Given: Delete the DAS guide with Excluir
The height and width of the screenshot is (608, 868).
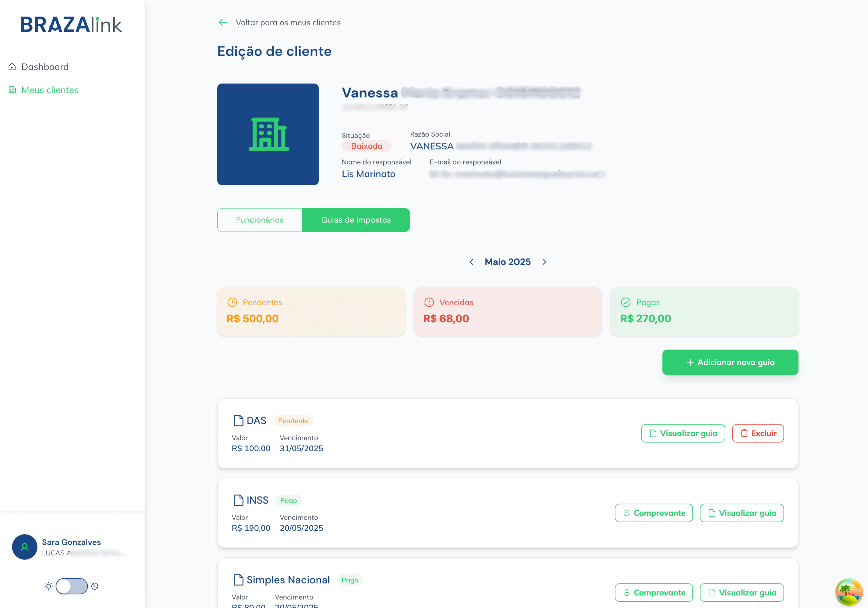Looking at the screenshot, I should point(758,433).
